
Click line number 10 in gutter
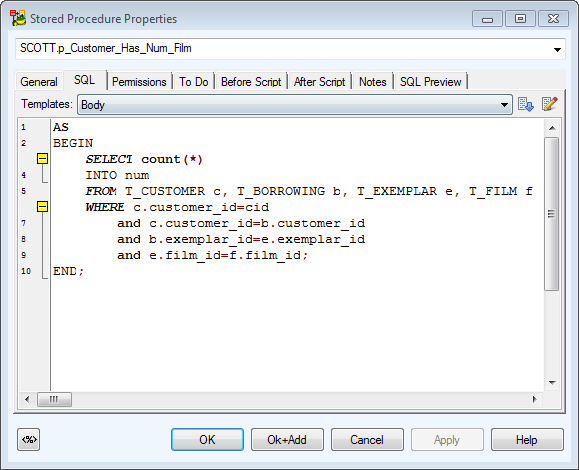coord(26,271)
